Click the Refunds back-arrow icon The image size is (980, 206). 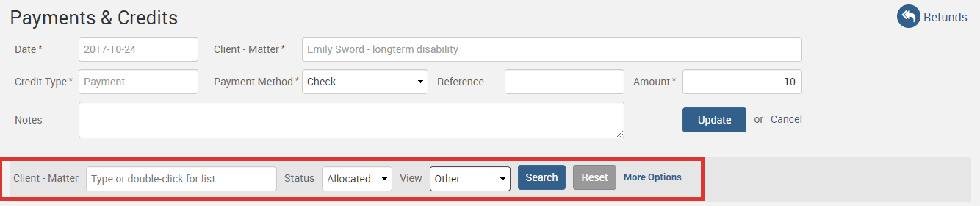908,17
